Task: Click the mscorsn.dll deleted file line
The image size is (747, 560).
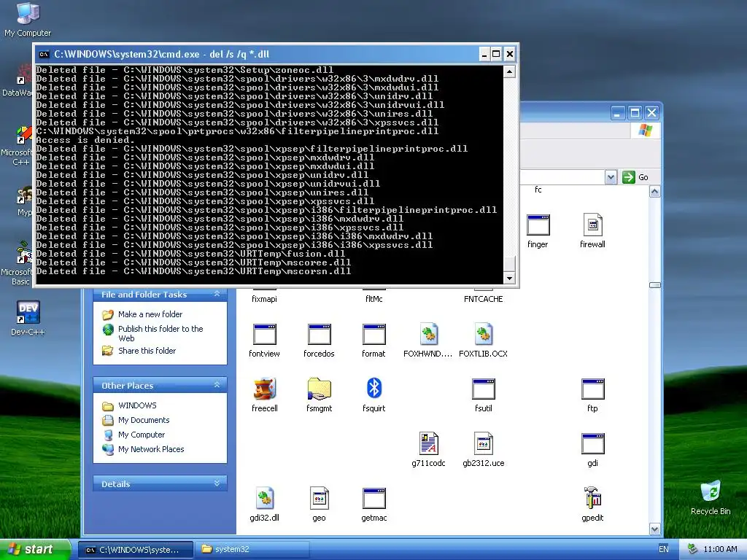Action: click(x=193, y=271)
